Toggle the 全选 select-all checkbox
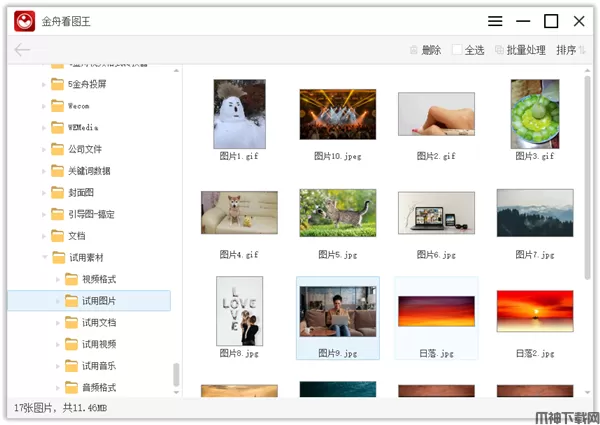The image size is (600, 425). pyautogui.click(x=457, y=50)
